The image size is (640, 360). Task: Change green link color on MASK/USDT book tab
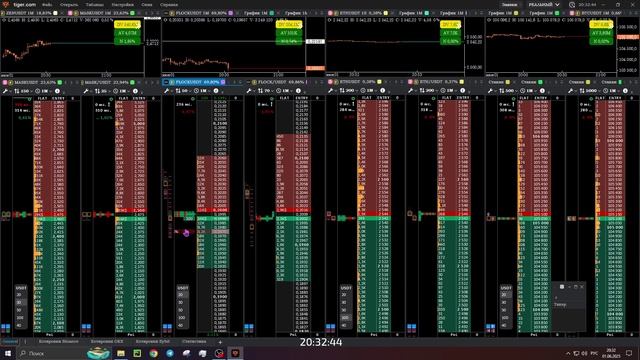132,82
